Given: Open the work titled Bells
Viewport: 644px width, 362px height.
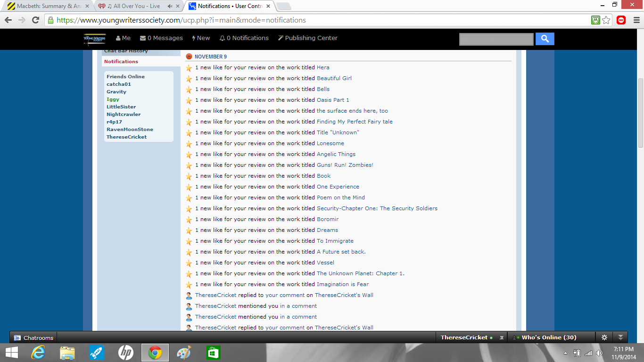Looking at the screenshot, I should click(x=323, y=89).
